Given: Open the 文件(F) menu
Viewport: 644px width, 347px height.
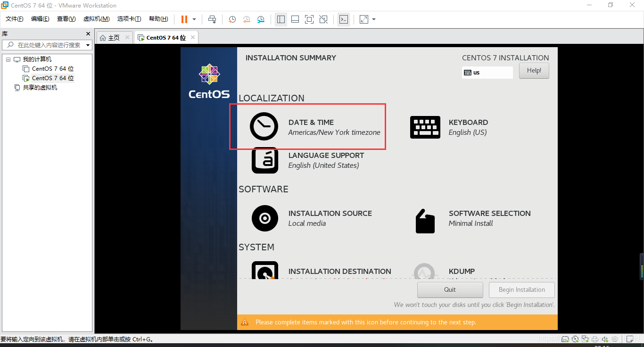Looking at the screenshot, I should pos(15,19).
